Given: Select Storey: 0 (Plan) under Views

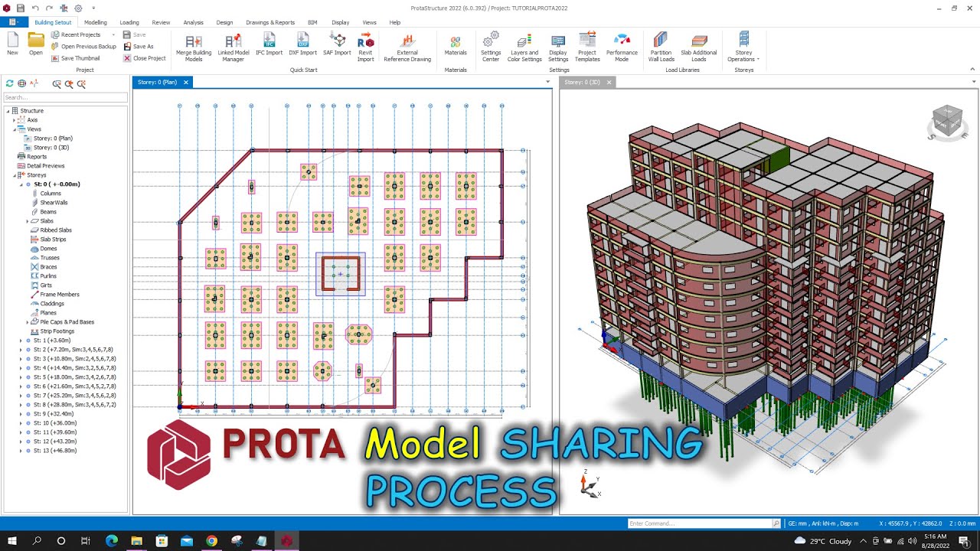Looking at the screenshot, I should (x=53, y=139).
